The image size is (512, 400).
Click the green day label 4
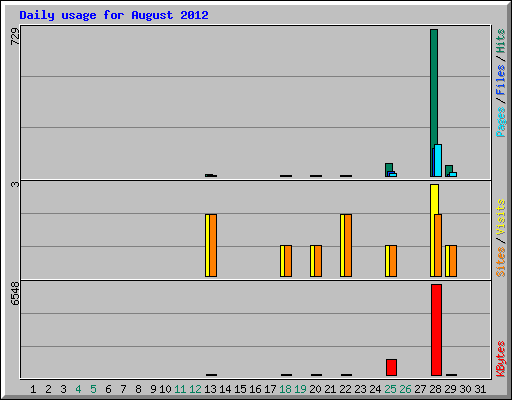coord(78,389)
